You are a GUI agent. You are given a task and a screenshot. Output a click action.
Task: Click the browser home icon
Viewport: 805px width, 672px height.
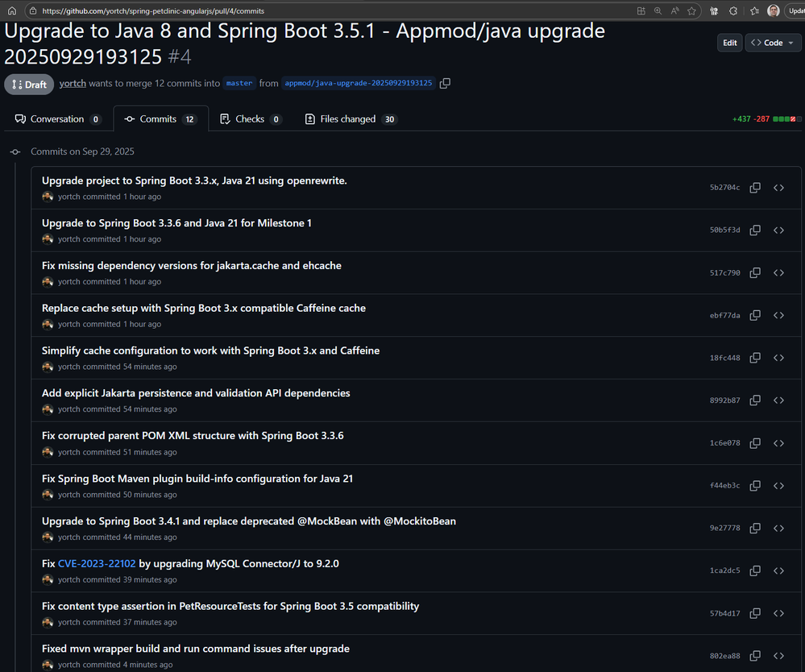click(12, 10)
